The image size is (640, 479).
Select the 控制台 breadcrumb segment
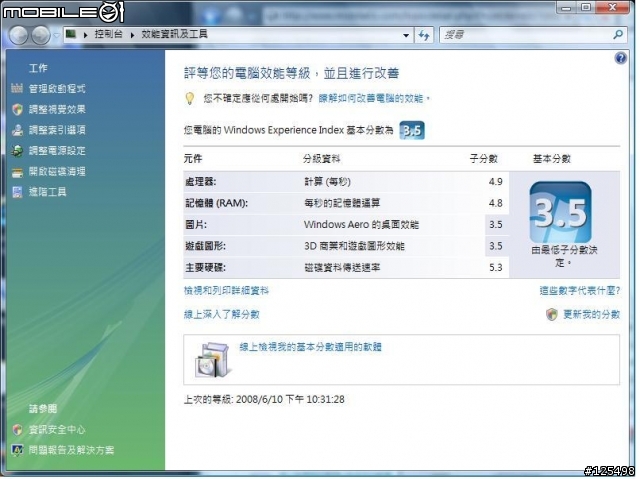tap(108, 34)
